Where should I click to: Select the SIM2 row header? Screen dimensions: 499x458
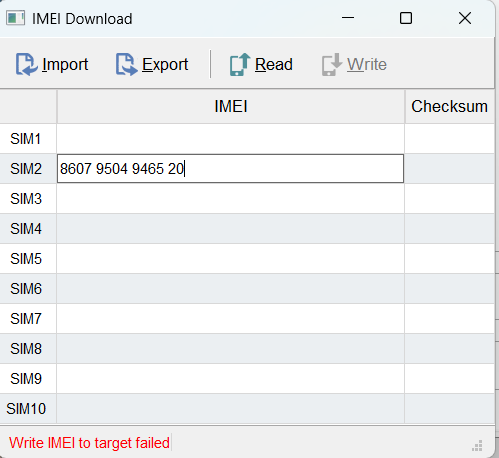click(x=28, y=169)
